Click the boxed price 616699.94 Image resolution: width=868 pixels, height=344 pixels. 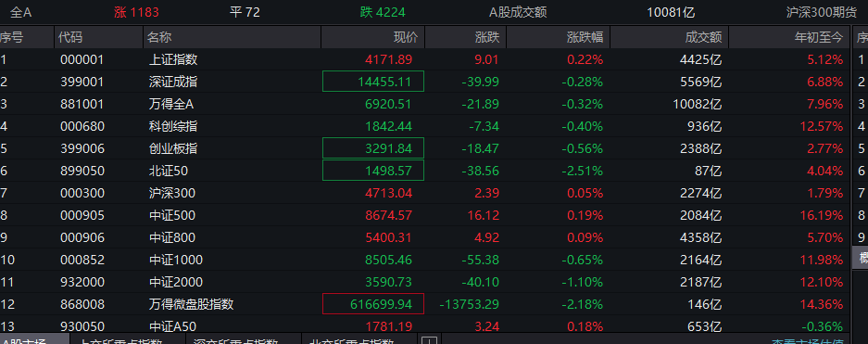(373, 304)
